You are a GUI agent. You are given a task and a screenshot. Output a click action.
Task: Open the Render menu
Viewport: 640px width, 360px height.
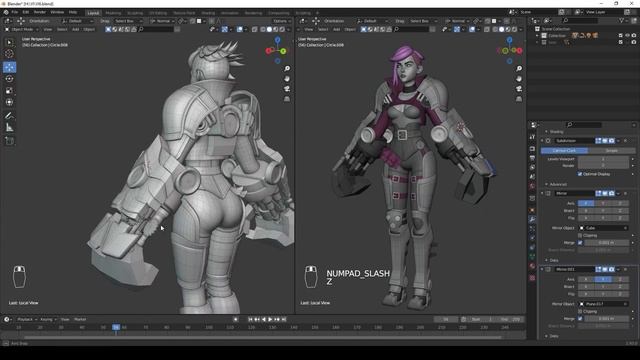(40, 12)
